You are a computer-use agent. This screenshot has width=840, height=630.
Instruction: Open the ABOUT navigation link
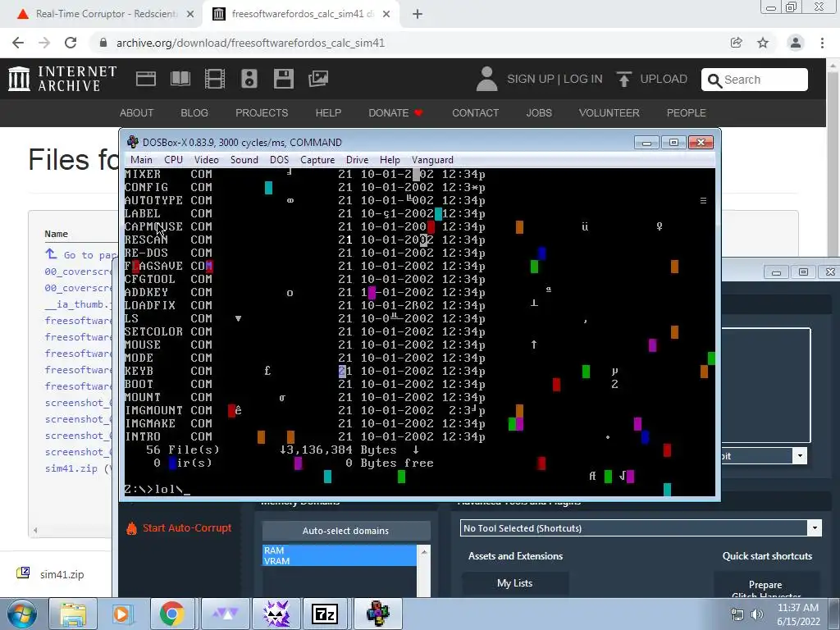tap(137, 113)
